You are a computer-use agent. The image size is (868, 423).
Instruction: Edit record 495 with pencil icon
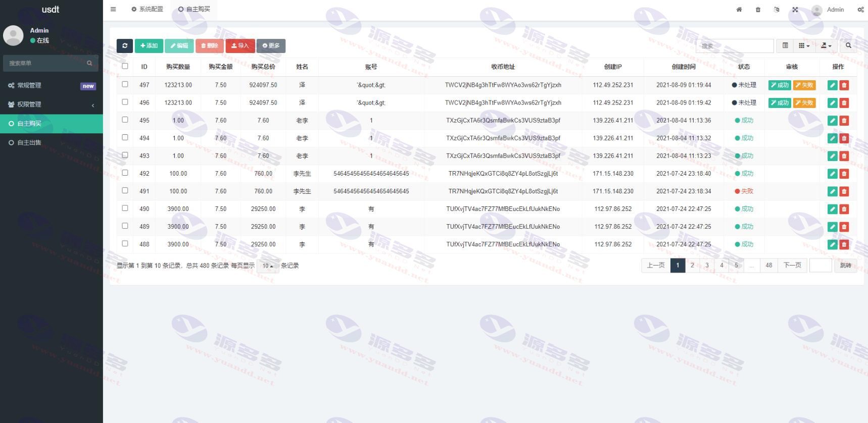tap(833, 121)
